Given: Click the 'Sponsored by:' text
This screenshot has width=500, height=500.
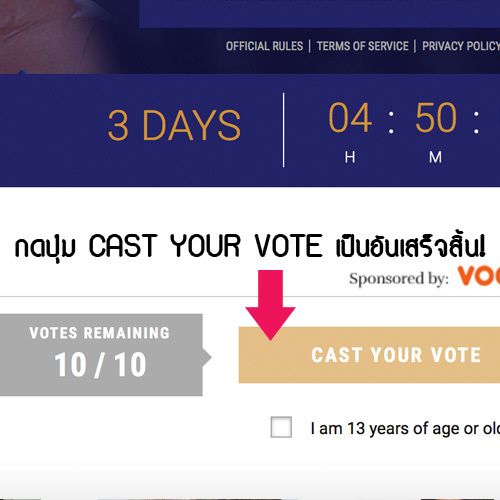Looking at the screenshot, I should point(399,279).
